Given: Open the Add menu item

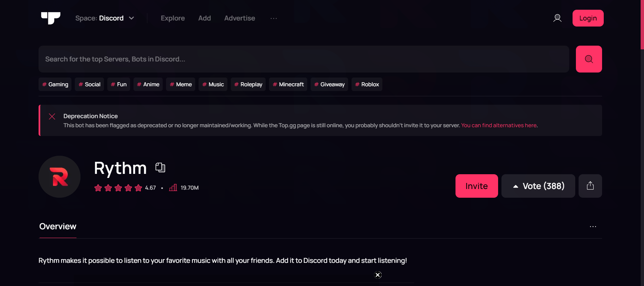Looking at the screenshot, I should click(x=204, y=18).
